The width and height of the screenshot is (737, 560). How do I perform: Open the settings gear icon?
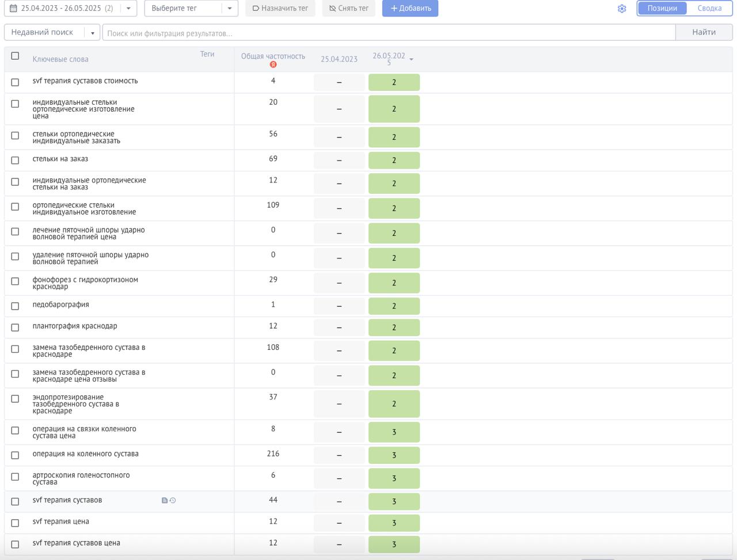[622, 9]
